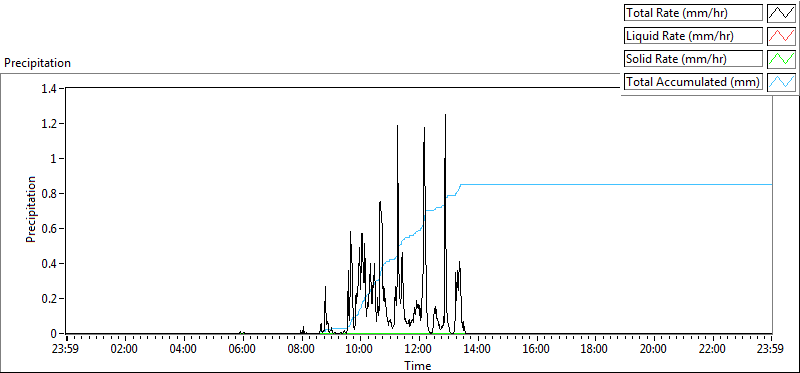Click the 18:00 time axis label
Screen dimensions: 800x373
(x=595, y=350)
